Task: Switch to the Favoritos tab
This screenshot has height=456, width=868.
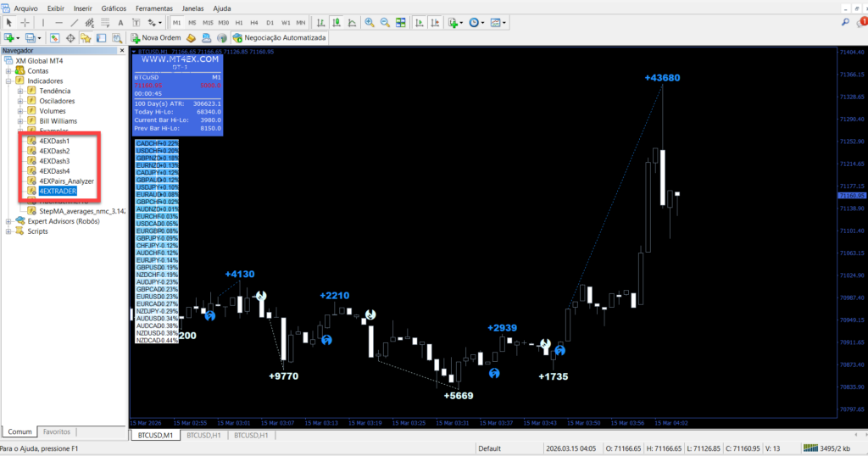Action: (57, 431)
